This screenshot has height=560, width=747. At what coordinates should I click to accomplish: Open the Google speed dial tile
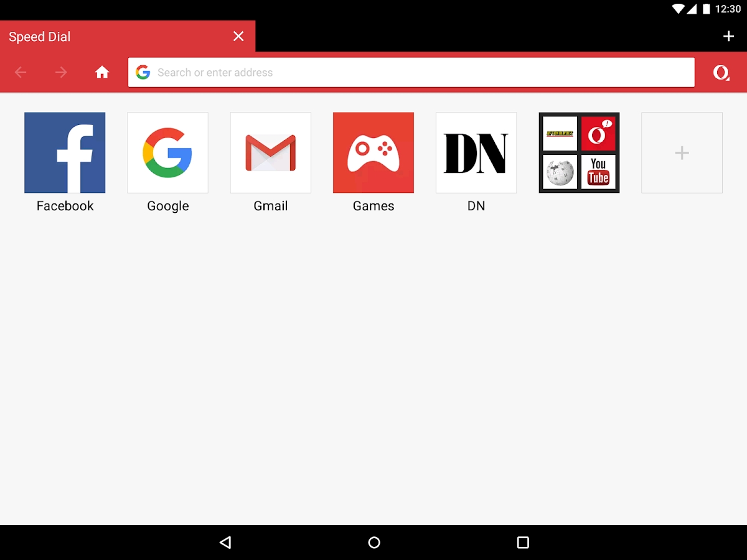pyautogui.click(x=167, y=152)
